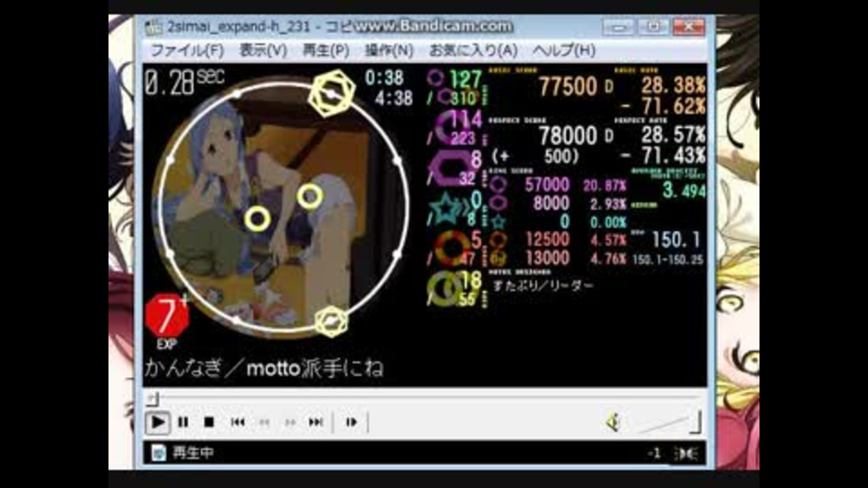
Task: Open the 再生(P) menu
Action: 325,51
